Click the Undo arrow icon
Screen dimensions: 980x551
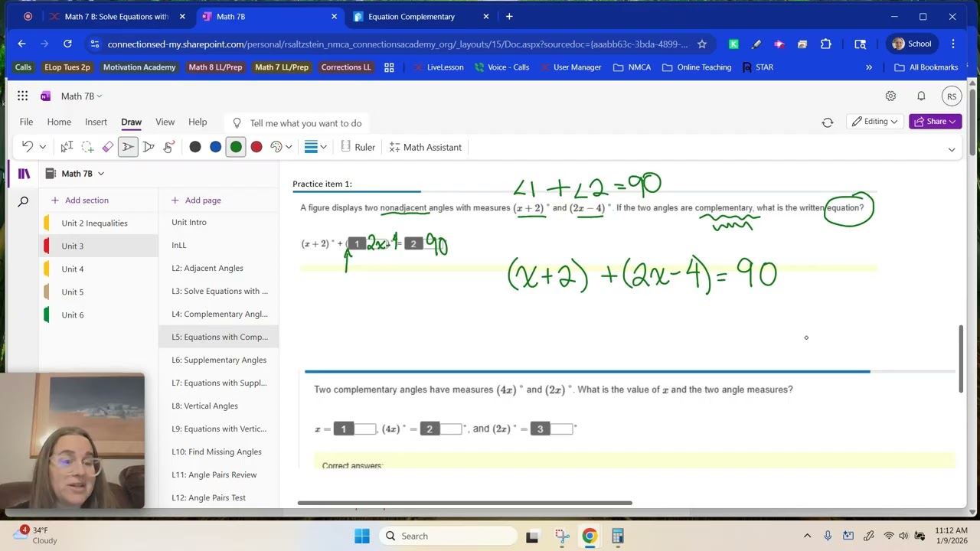(28, 147)
